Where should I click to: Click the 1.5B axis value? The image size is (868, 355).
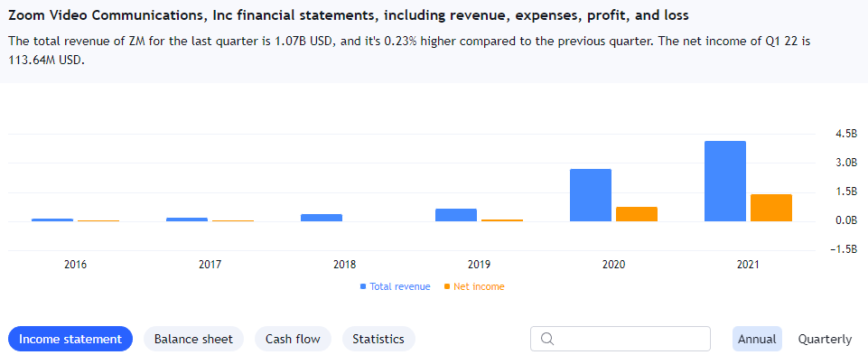(846, 192)
